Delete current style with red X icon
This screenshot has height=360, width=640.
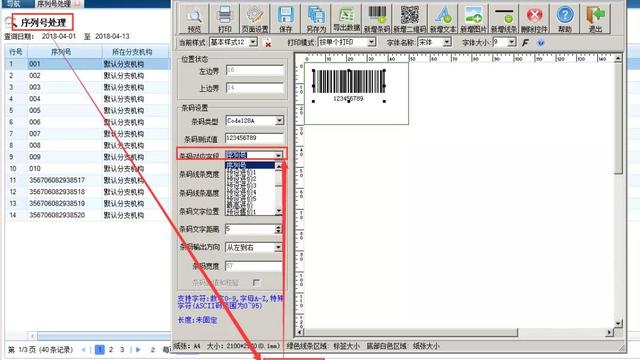268,43
